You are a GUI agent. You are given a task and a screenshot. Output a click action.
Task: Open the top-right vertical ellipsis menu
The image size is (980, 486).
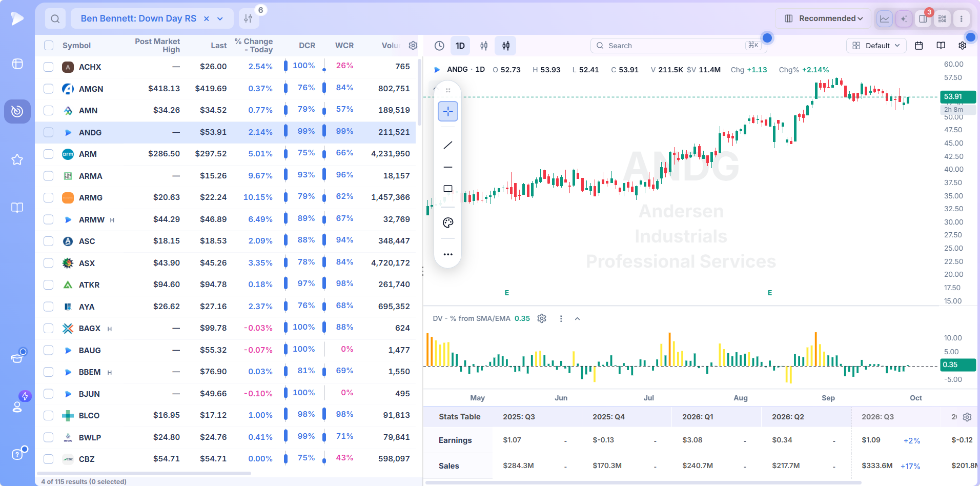962,19
